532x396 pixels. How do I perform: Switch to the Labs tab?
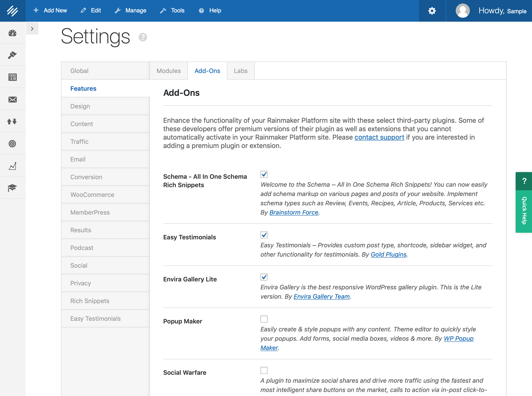point(241,71)
